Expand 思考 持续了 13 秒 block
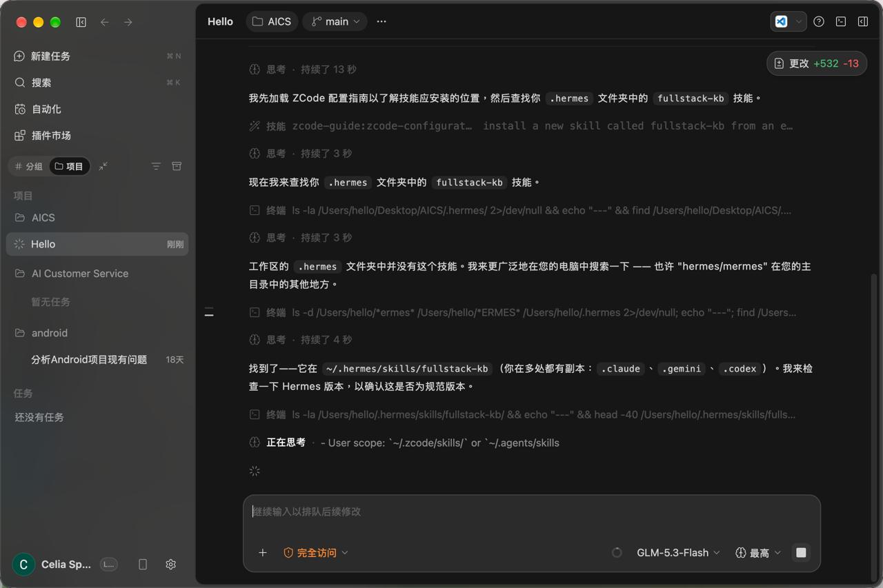The width and height of the screenshot is (883, 588). 303,70
